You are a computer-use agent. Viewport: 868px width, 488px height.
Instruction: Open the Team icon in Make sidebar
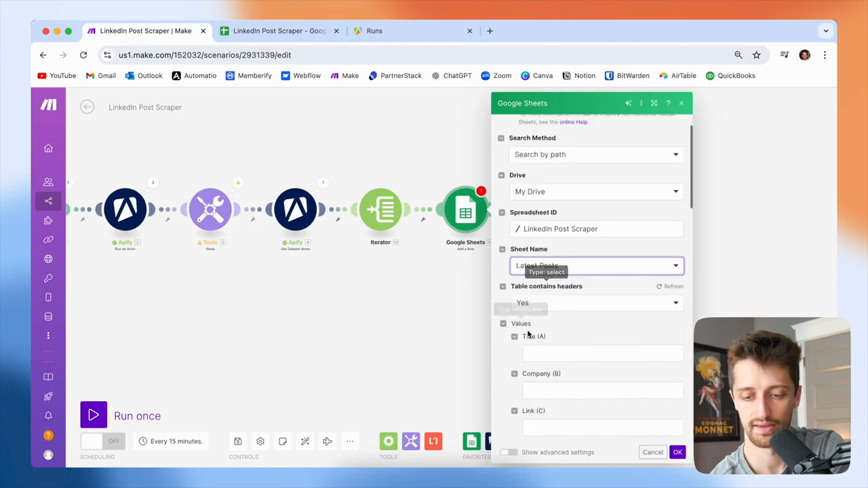pyautogui.click(x=48, y=182)
